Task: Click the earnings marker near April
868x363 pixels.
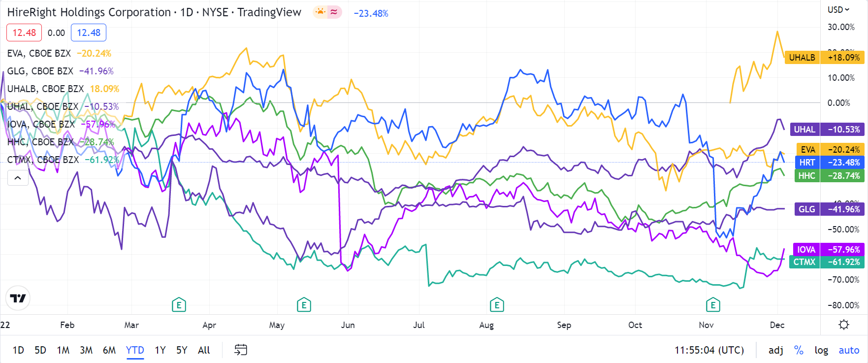Action: 179,305
